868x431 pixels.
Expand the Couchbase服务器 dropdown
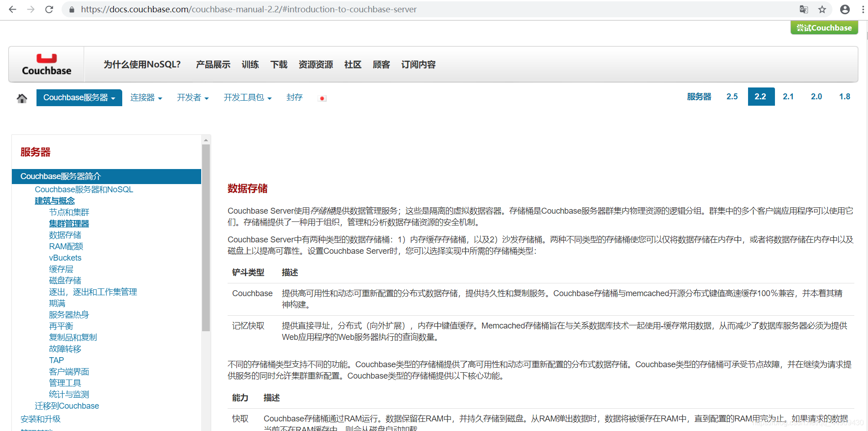[79, 97]
